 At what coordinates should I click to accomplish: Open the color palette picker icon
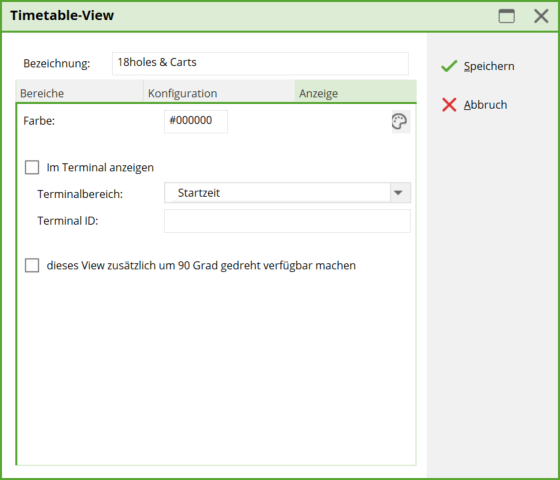click(401, 121)
